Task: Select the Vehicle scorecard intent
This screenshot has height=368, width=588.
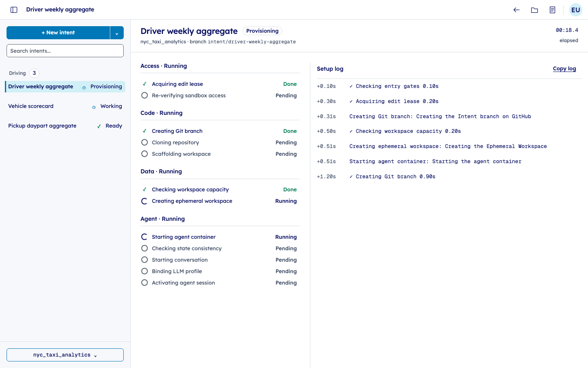Action: click(65, 106)
